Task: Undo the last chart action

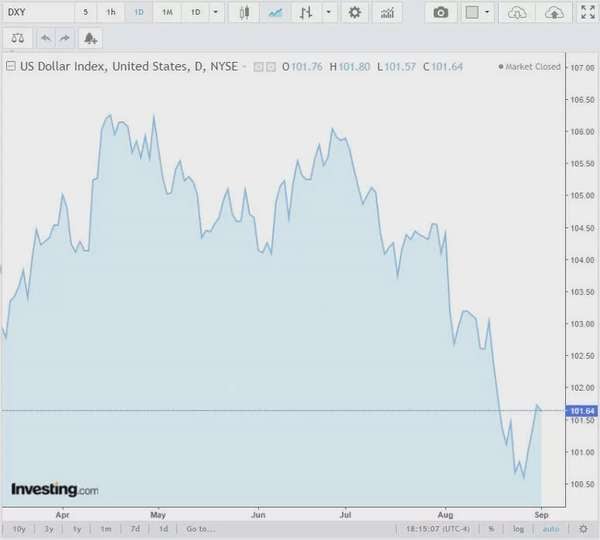Action: pyautogui.click(x=46, y=38)
